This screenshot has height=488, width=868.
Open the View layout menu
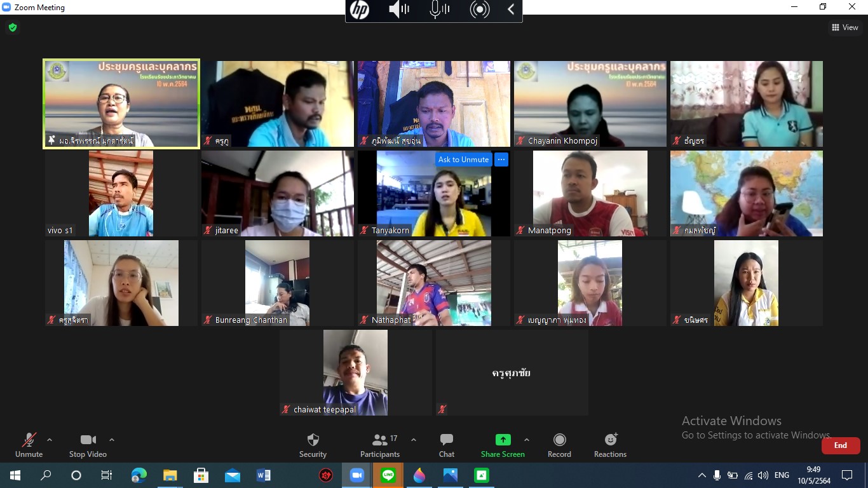pyautogui.click(x=844, y=27)
